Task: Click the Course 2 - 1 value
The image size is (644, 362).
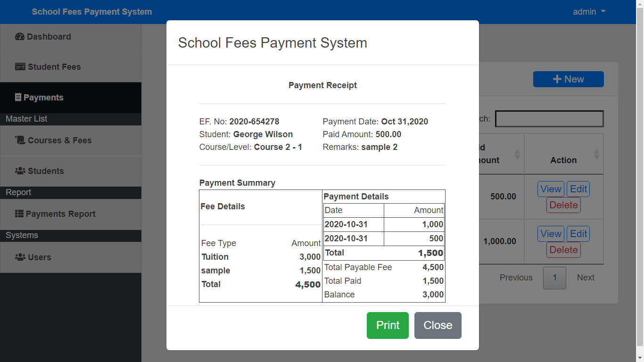Action: pyautogui.click(x=278, y=147)
